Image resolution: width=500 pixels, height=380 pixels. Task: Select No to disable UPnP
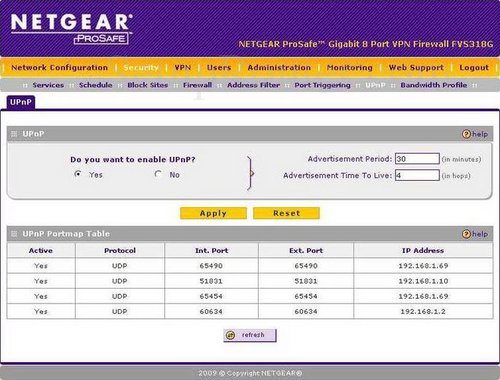point(158,174)
